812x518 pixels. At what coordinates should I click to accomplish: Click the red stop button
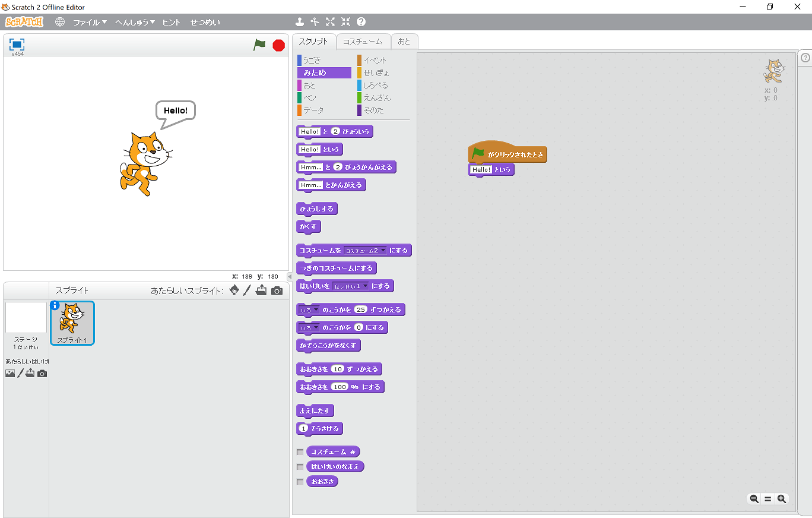(x=278, y=45)
